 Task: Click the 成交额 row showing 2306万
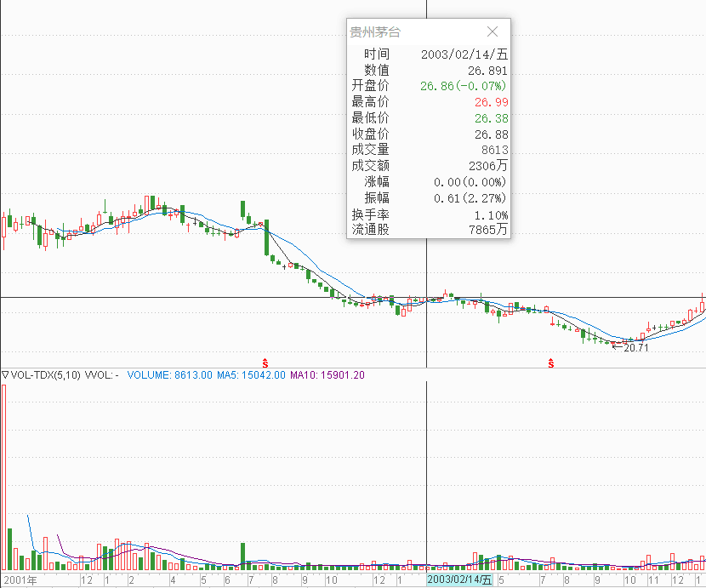click(428, 166)
